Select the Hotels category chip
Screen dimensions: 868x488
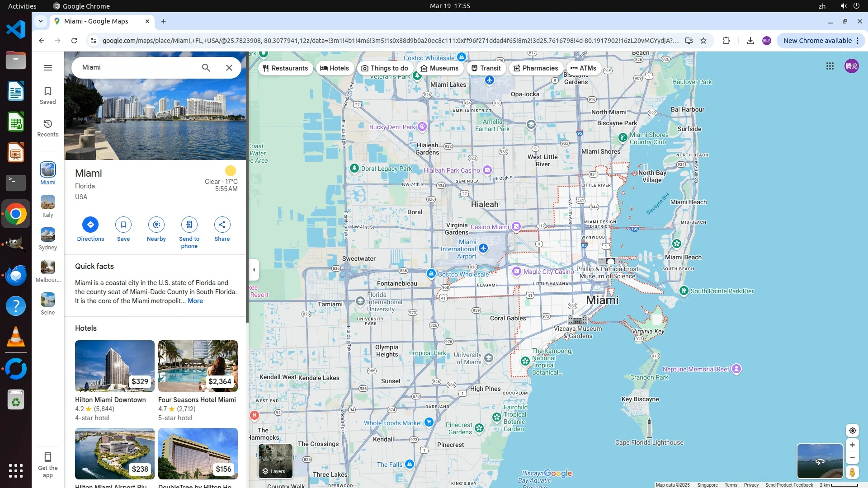[335, 68]
